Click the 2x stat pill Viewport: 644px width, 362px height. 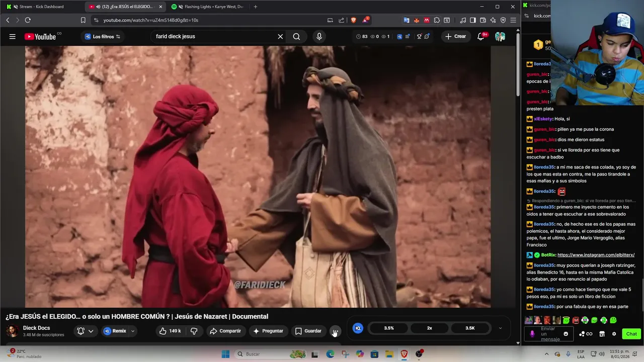click(429, 328)
